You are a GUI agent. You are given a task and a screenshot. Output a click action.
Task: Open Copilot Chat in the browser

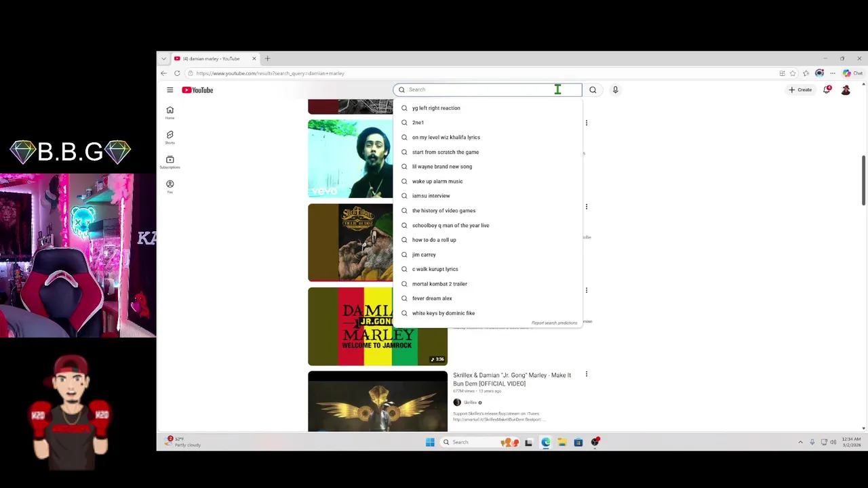tap(853, 73)
